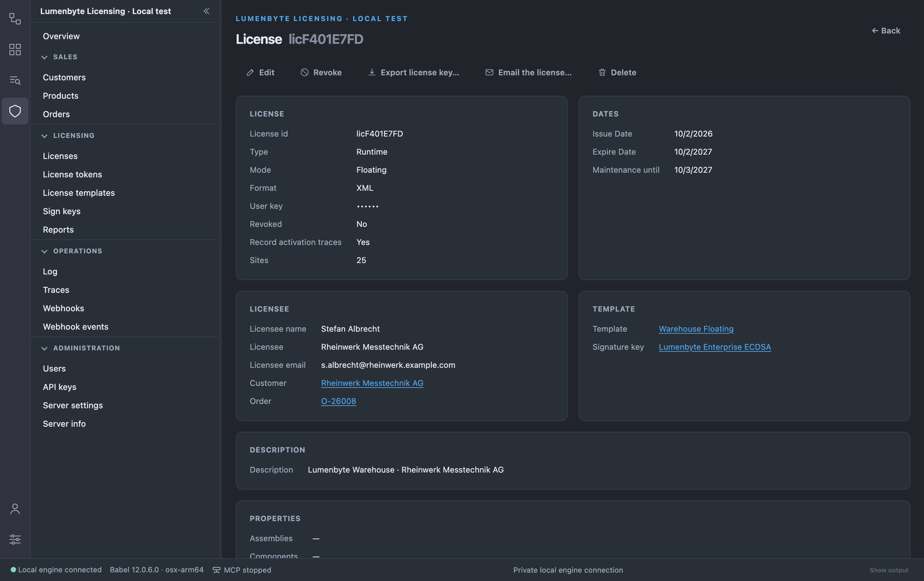Open Lumenbyte Enterprise ECDSA signature key
This screenshot has height=581, width=924.
tap(715, 347)
